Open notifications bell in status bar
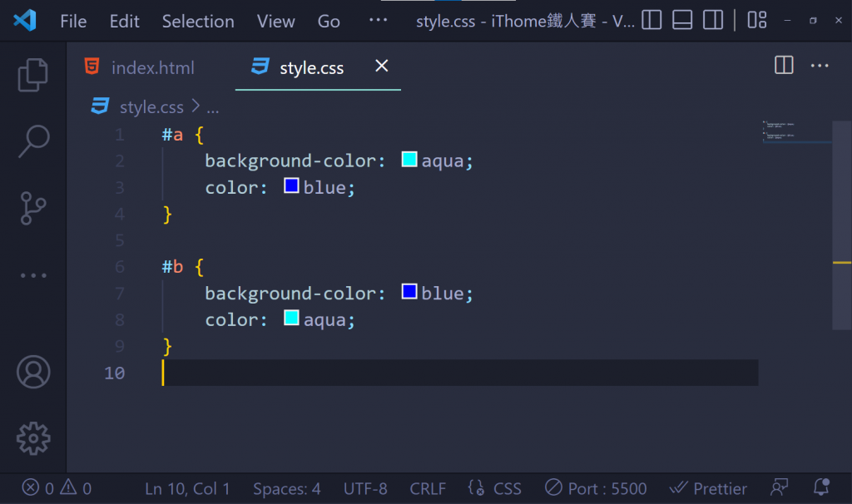The width and height of the screenshot is (852, 504). click(822, 488)
